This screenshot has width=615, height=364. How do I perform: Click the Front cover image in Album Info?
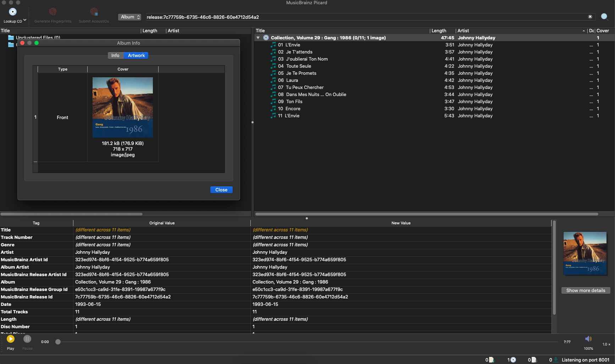click(x=123, y=107)
